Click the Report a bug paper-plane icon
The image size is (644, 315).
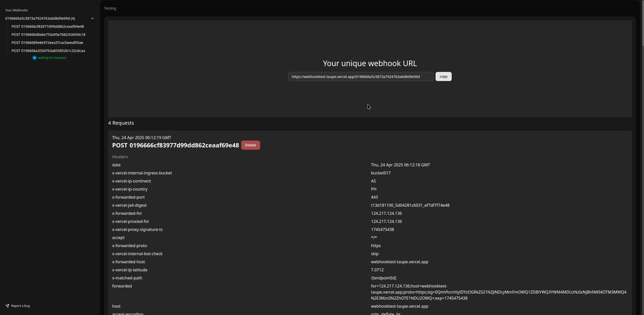click(7, 306)
